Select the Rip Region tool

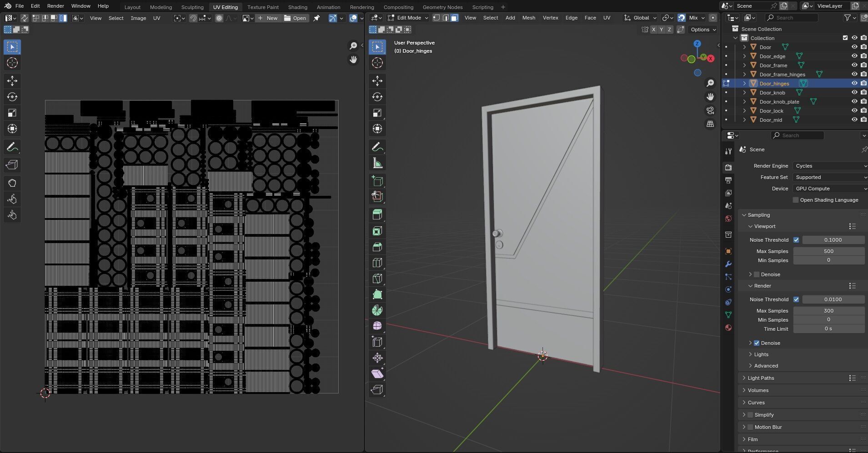coord(377,390)
